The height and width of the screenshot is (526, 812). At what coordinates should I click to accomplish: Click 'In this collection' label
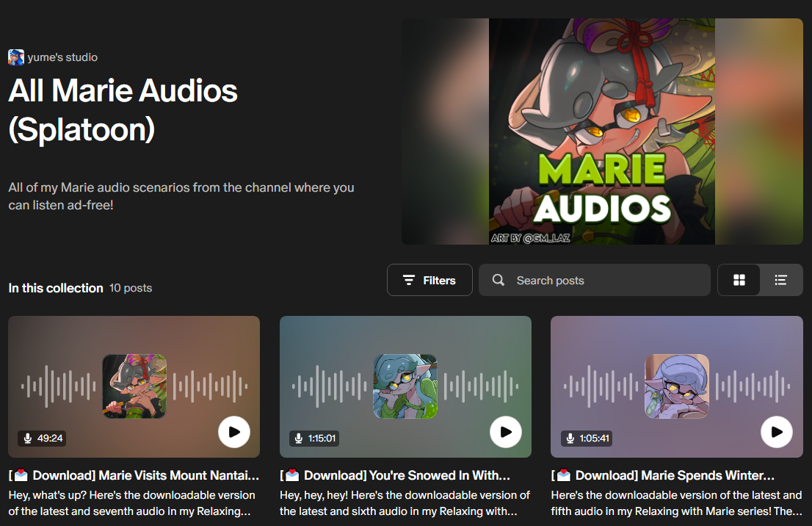click(55, 288)
